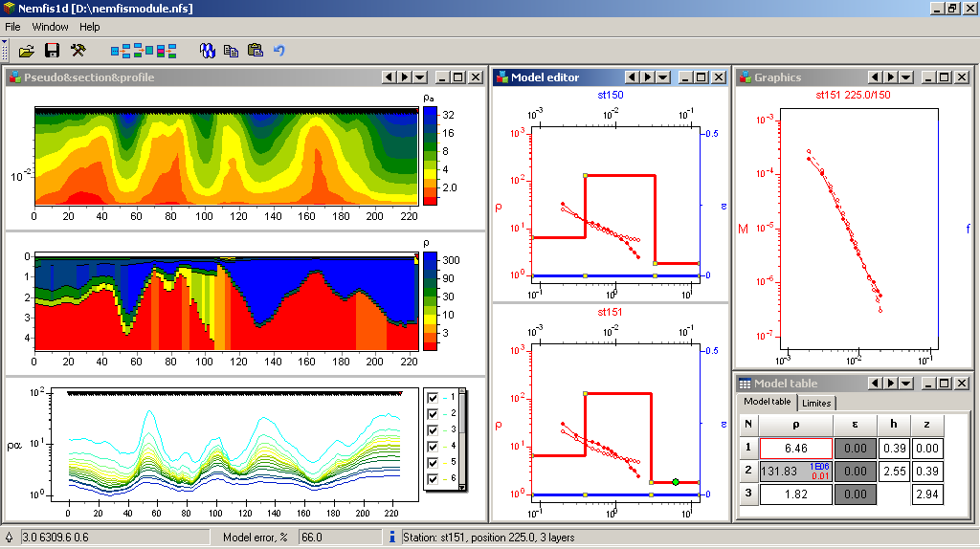Viewport: 980px width, 549px height.
Task: Click the copy icon in toolbar
Action: pyautogui.click(x=231, y=50)
